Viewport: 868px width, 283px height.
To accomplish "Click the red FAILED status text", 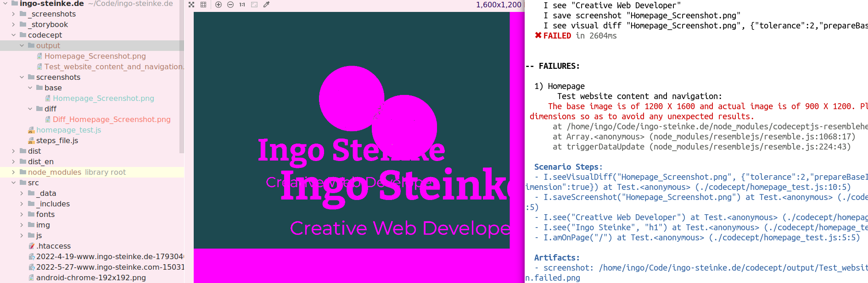I will [557, 36].
